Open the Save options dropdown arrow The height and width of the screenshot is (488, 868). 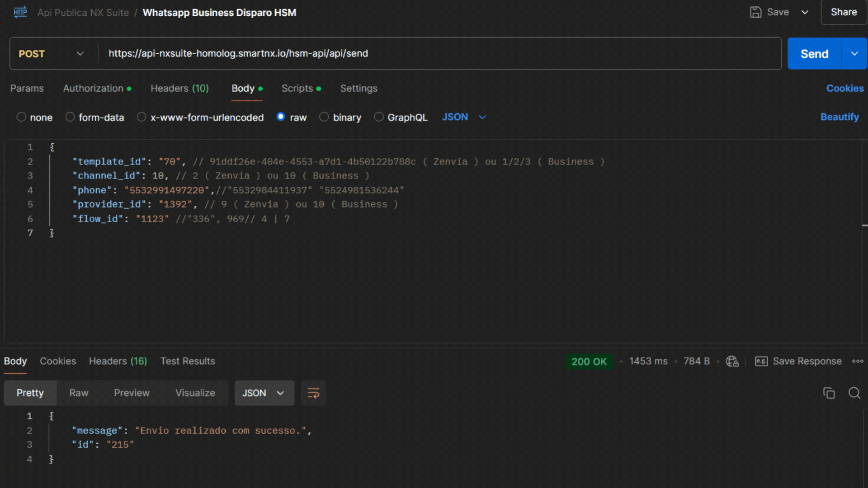pos(805,12)
